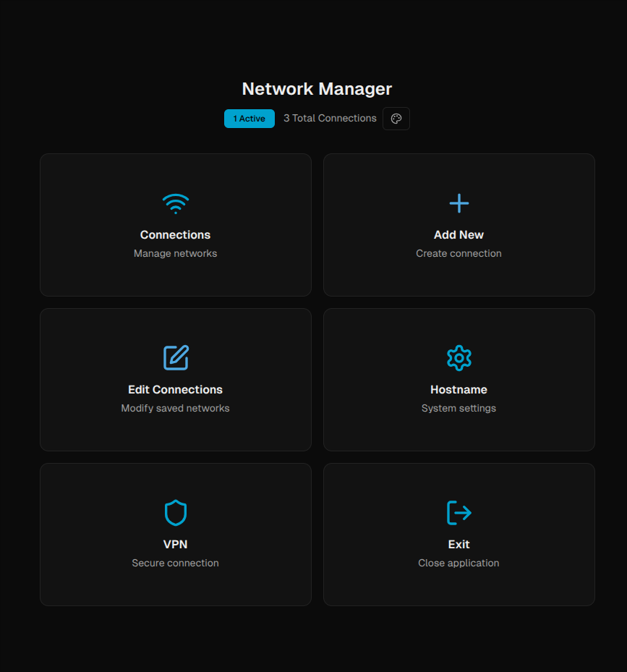627x672 pixels.
Task: Click the 'Modify saved networks' subtitle
Action: pos(175,408)
